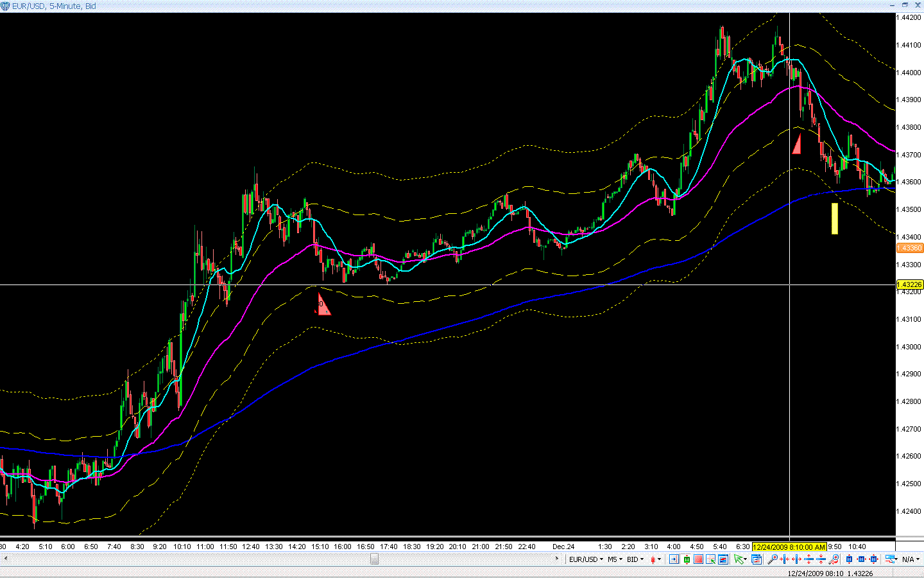Open the M5 timeframe dropdown
This screenshot has width=924, height=578.
pos(615,559)
